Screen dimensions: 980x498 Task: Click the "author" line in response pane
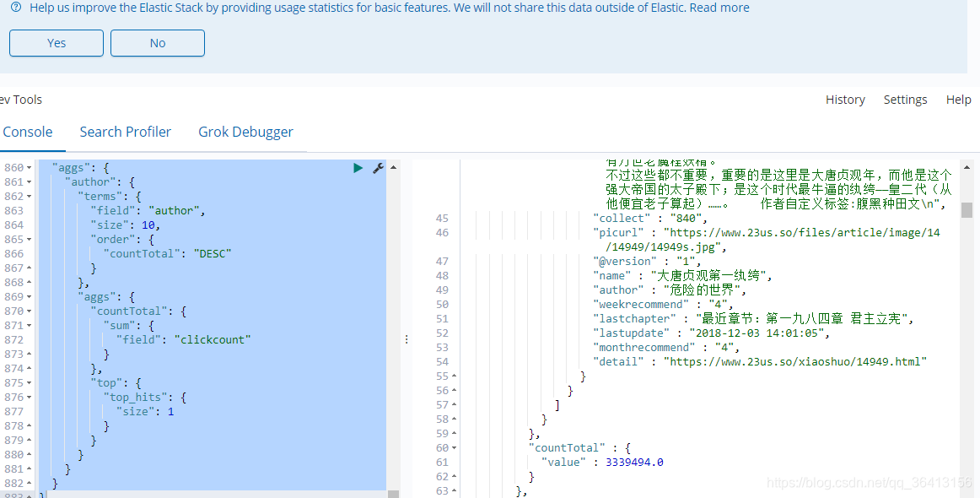(670, 290)
